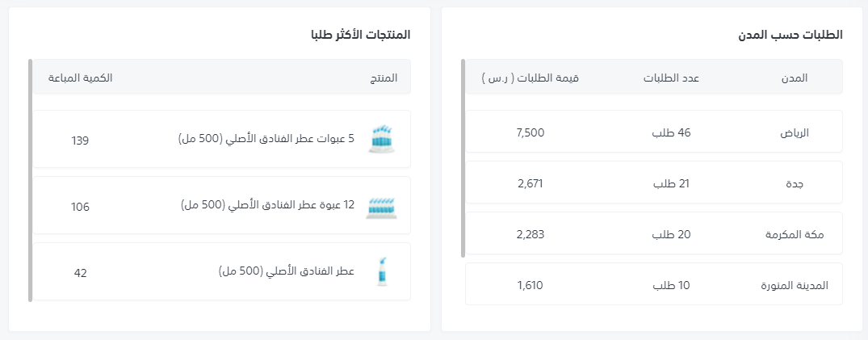
Task: Click the products table scrollbar
Action: [x=30, y=179]
